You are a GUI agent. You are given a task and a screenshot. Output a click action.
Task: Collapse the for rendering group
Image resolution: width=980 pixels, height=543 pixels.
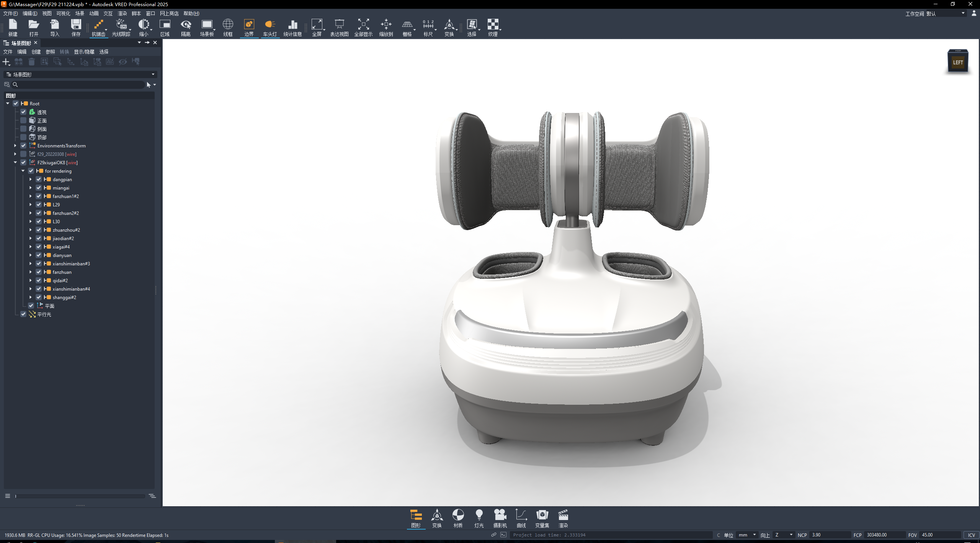[23, 171]
